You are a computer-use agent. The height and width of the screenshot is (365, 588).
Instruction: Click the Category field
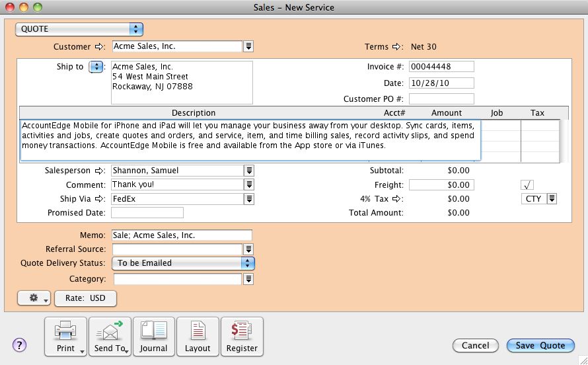pyautogui.click(x=177, y=279)
